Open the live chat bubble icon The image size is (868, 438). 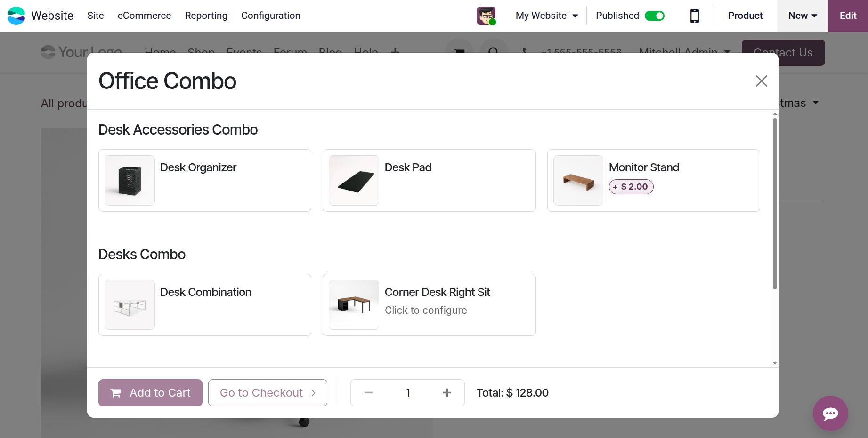click(x=830, y=414)
